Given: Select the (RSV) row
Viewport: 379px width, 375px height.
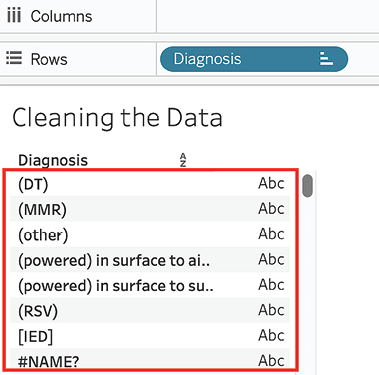Looking at the screenshot, I should 150,310.
